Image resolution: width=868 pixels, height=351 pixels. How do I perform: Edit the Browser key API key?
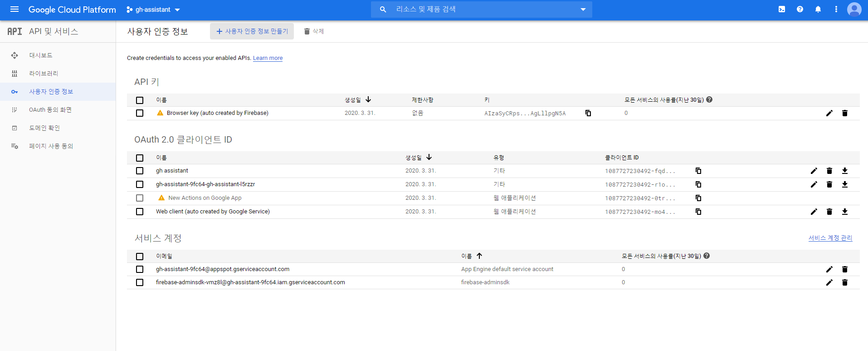(x=829, y=113)
